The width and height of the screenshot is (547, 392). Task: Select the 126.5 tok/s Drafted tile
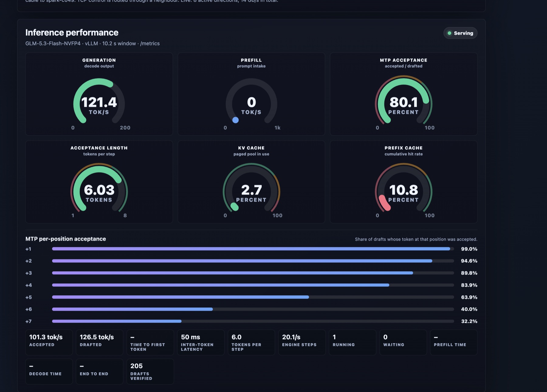99,342
